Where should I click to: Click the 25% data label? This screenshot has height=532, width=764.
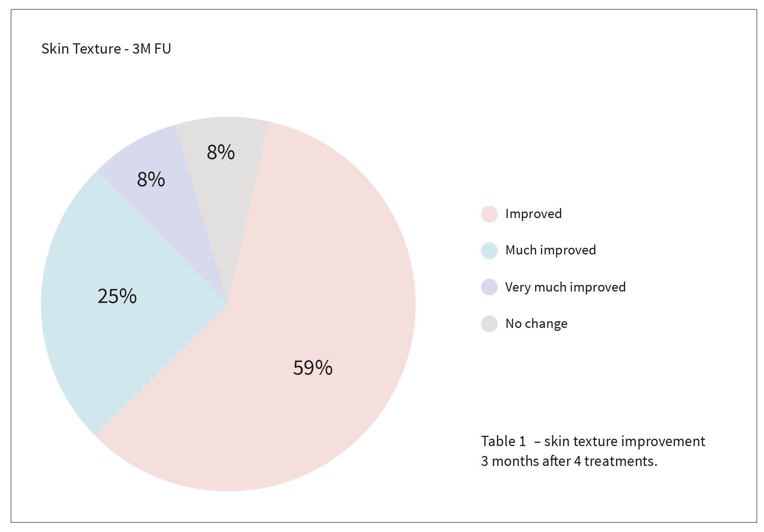pyautogui.click(x=117, y=296)
